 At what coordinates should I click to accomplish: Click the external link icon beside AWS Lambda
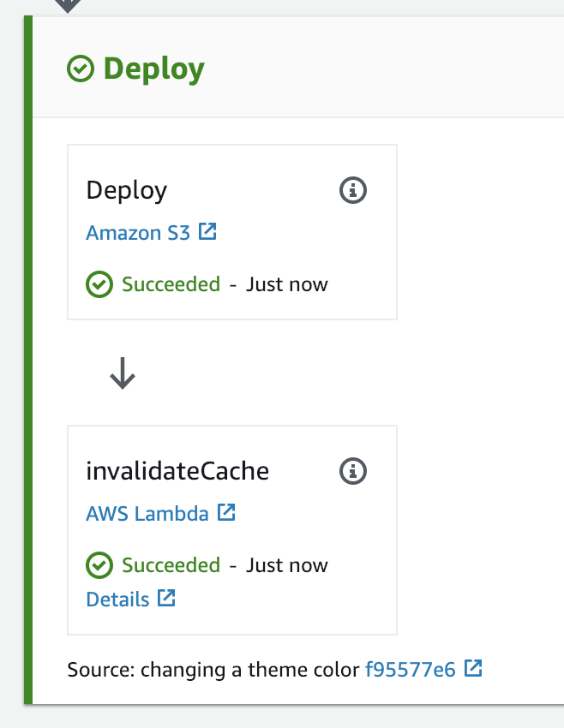[x=226, y=513]
